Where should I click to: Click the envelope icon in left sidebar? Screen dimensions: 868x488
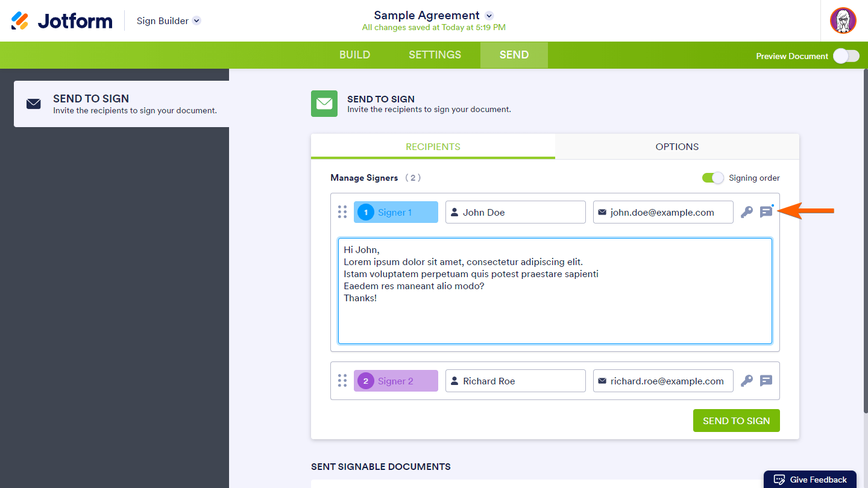[x=34, y=104]
